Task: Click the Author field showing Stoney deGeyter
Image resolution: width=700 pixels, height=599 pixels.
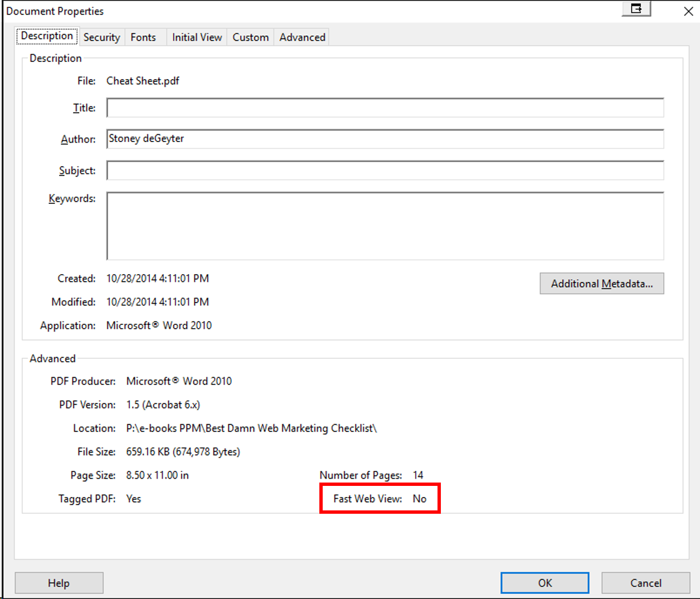Action: point(385,139)
